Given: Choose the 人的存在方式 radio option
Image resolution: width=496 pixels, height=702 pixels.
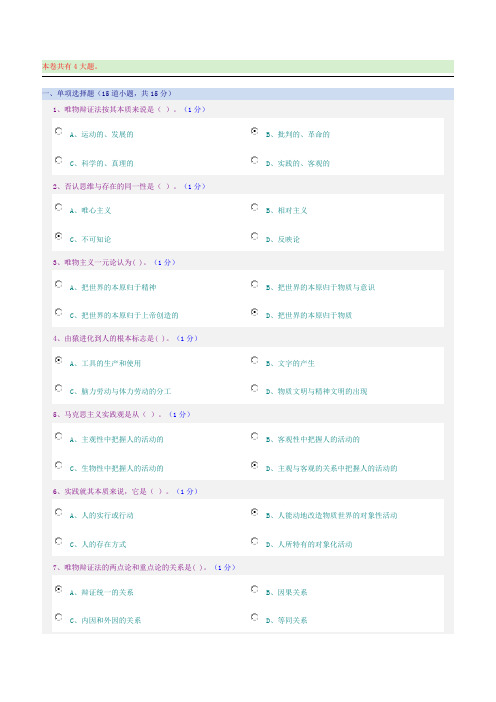Looking at the screenshot, I should tap(59, 541).
